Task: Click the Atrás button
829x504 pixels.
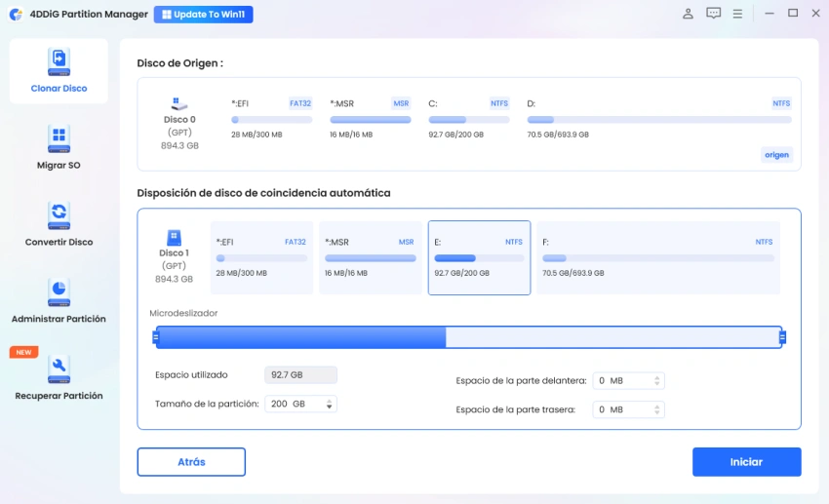Action: click(x=191, y=462)
